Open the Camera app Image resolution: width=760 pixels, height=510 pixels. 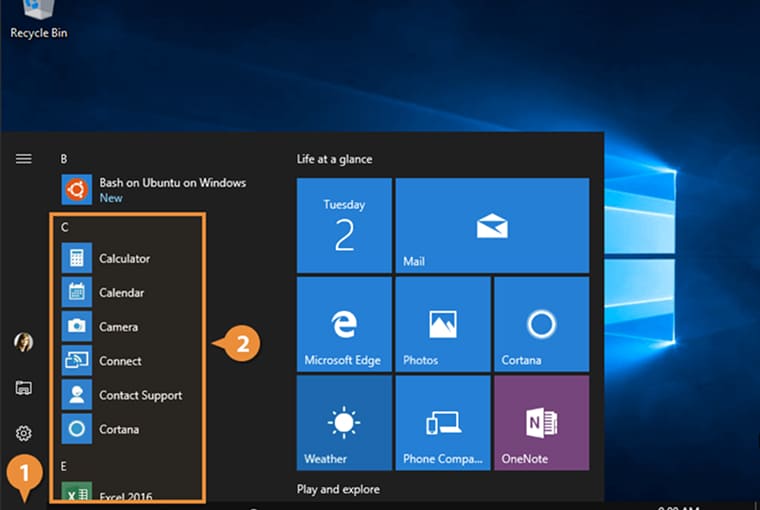coord(118,327)
